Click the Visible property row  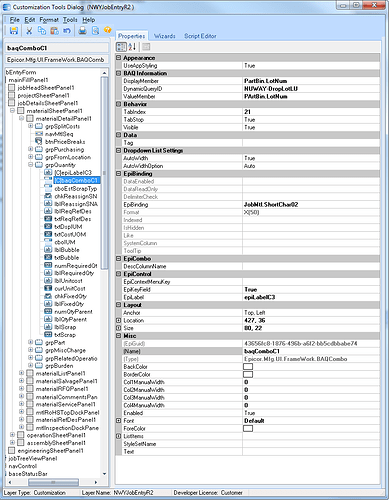[x=251, y=127]
